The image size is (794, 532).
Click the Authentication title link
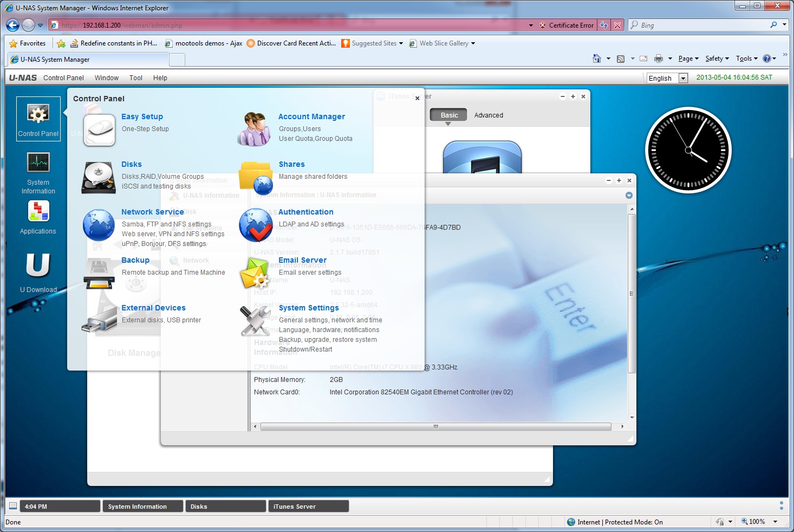(305, 212)
